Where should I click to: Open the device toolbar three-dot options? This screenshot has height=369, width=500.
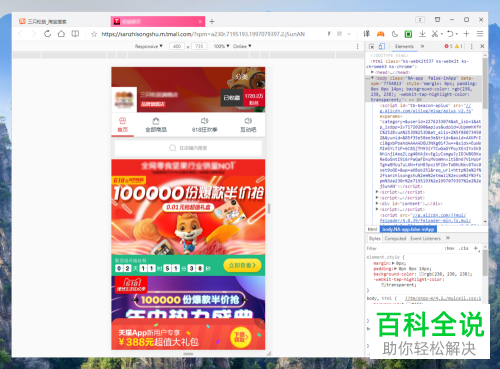click(358, 46)
